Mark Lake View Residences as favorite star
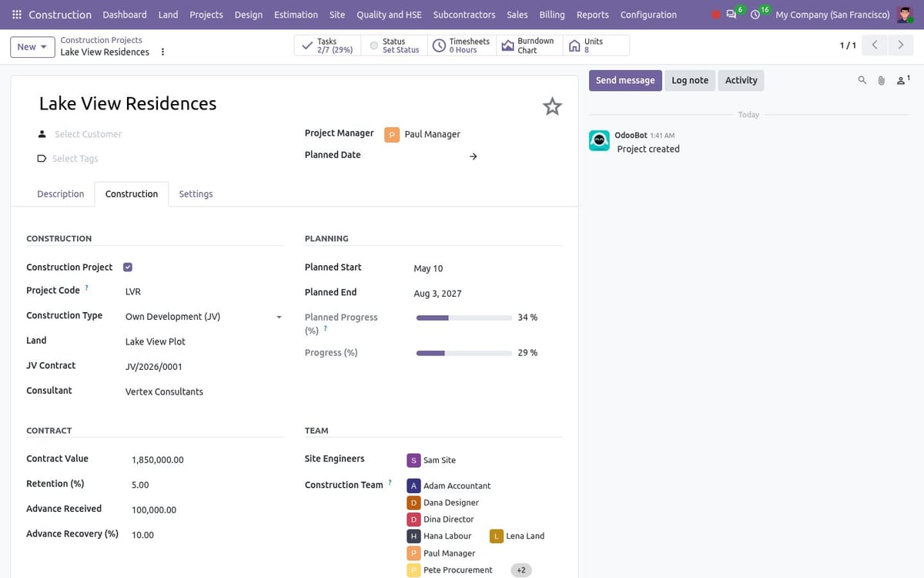 click(x=552, y=106)
